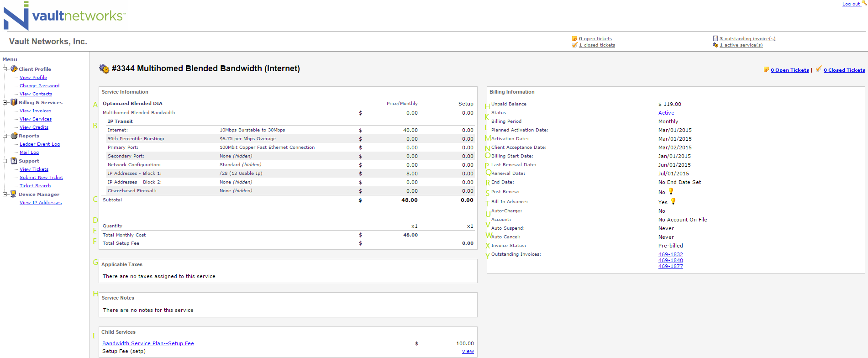Go to View IP Addresses
This screenshot has height=358, width=868.
point(40,203)
